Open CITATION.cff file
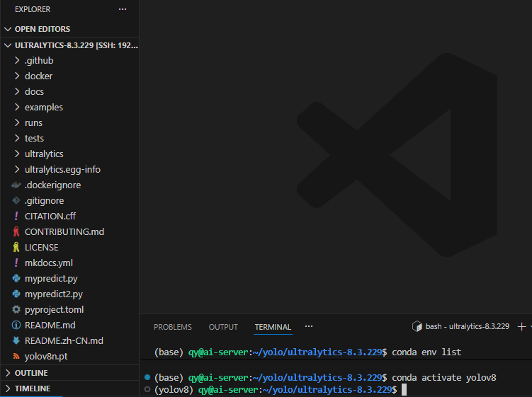The image size is (532, 397). pos(50,217)
